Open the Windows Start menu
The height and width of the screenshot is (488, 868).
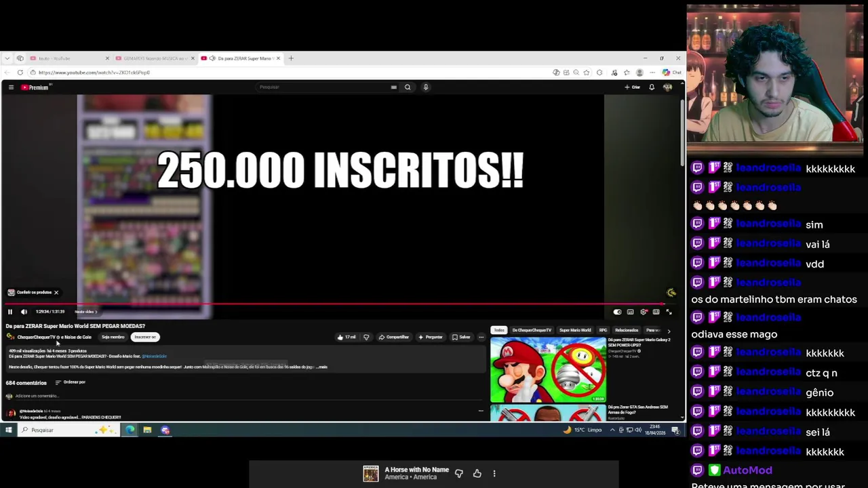tap(9, 430)
